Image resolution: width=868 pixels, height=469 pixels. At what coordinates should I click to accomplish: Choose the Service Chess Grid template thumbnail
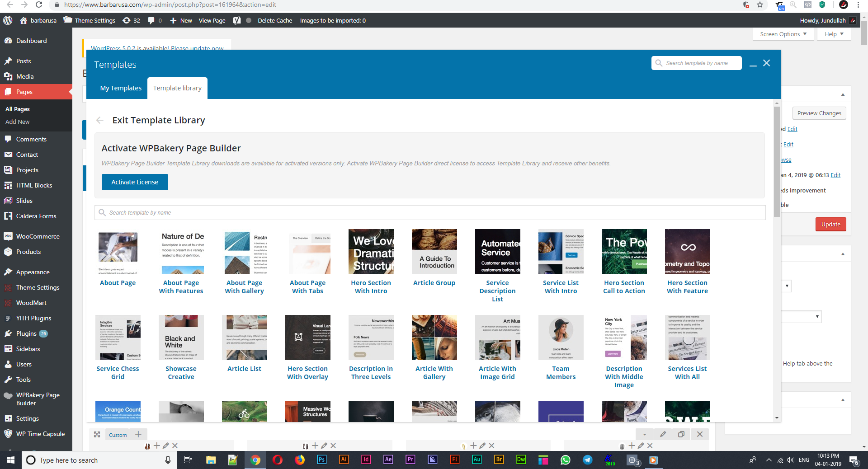[x=118, y=338]
